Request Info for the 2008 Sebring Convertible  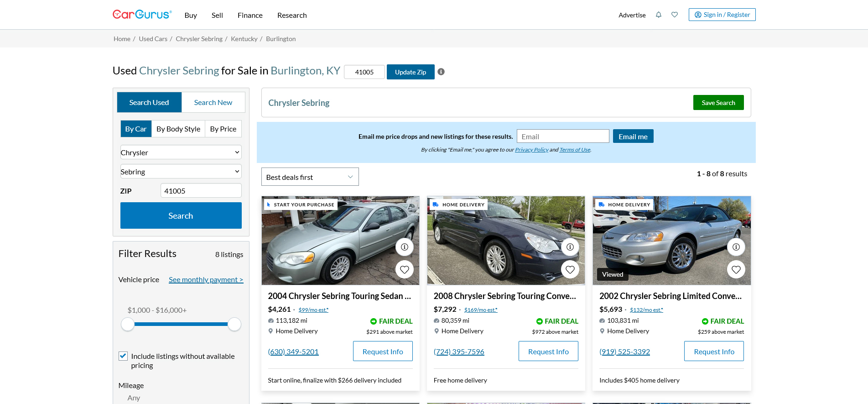pyautogui.click(x=548, y=351)
